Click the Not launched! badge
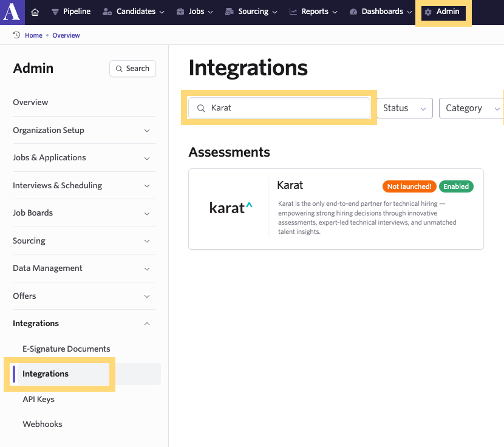 pyautogui.click(x=409, y=186)
